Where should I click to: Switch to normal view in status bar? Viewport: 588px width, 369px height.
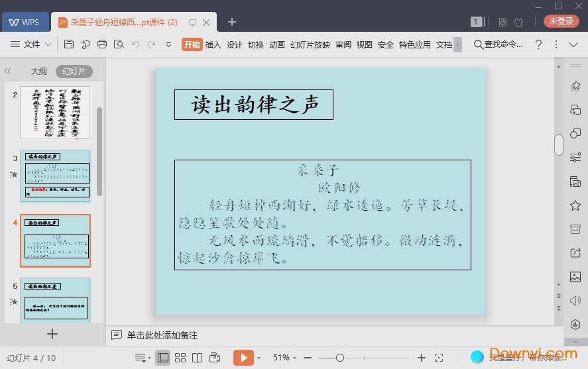point(163,358)
